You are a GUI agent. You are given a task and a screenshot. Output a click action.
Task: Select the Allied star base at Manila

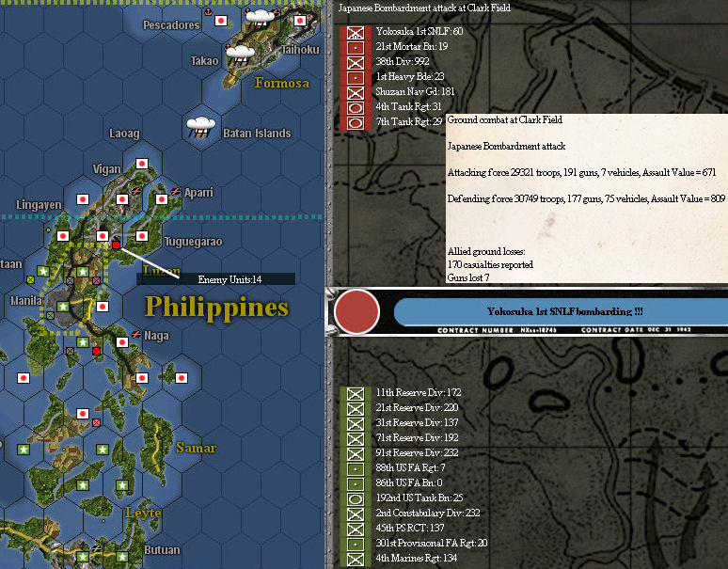pos(63,307)
